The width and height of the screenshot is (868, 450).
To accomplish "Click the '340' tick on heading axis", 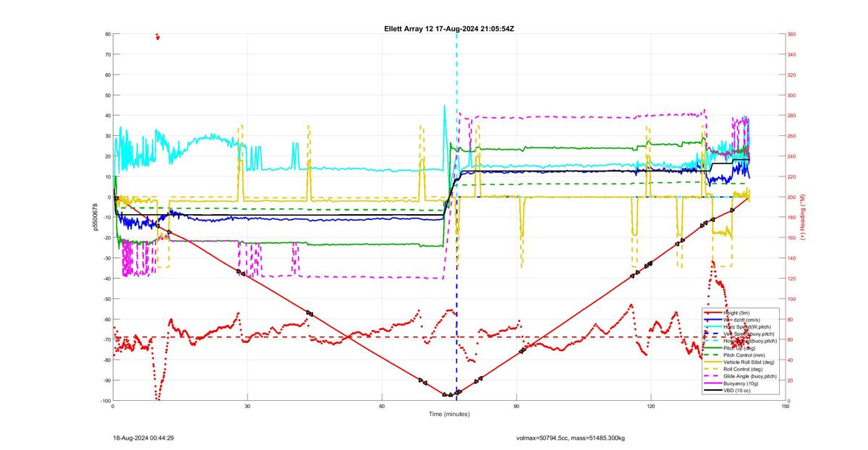I will 793,54.
